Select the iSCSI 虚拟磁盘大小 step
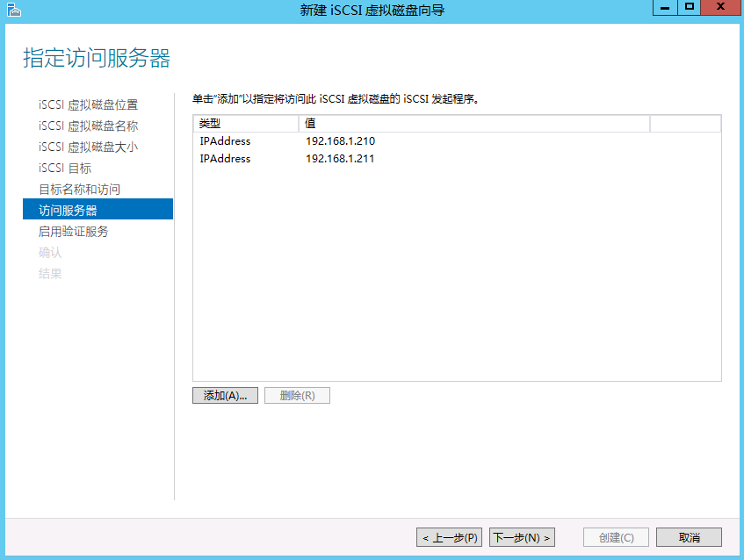The height and width of the screenshot is (560, 744). (88, 147)
